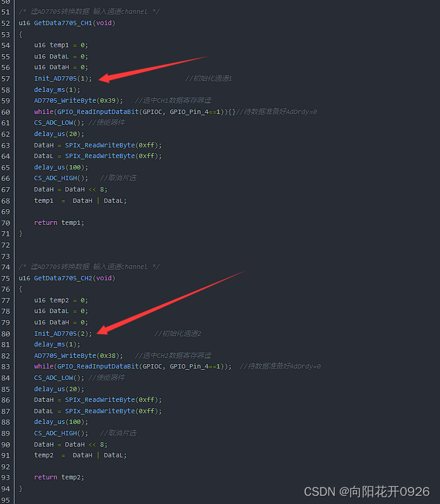Click line number 60 in gutter
Image resolution: width=440 pixels, height=504 pixels.
coord(6,112)
